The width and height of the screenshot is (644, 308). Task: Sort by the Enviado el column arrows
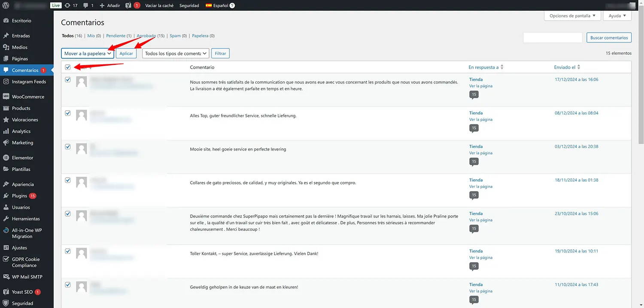coord(578,67)
